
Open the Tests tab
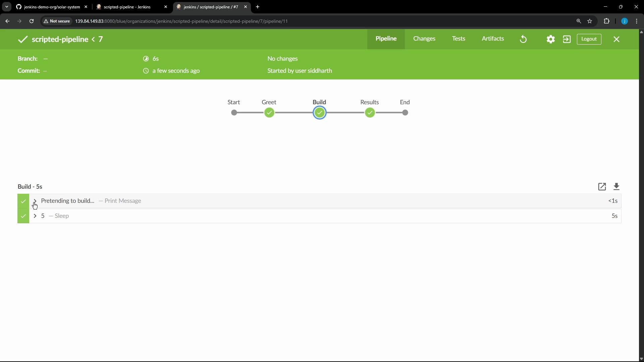tap(459, 39)
